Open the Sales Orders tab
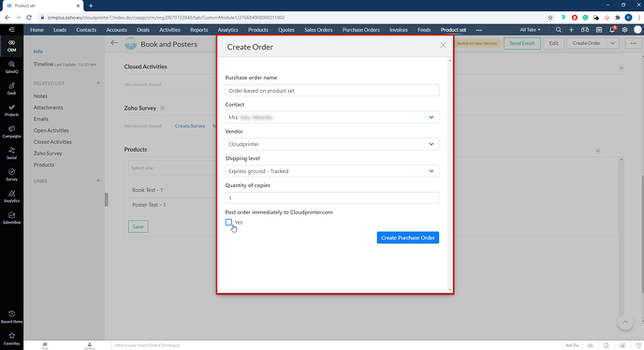This screenshot has height=350, width=644. [318, 30]
